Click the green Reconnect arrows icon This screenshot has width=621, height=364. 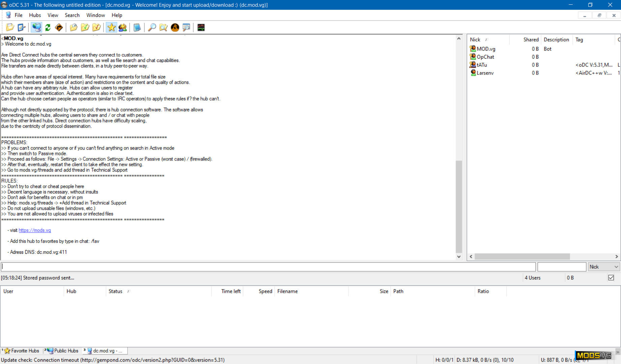click(48, 27)
